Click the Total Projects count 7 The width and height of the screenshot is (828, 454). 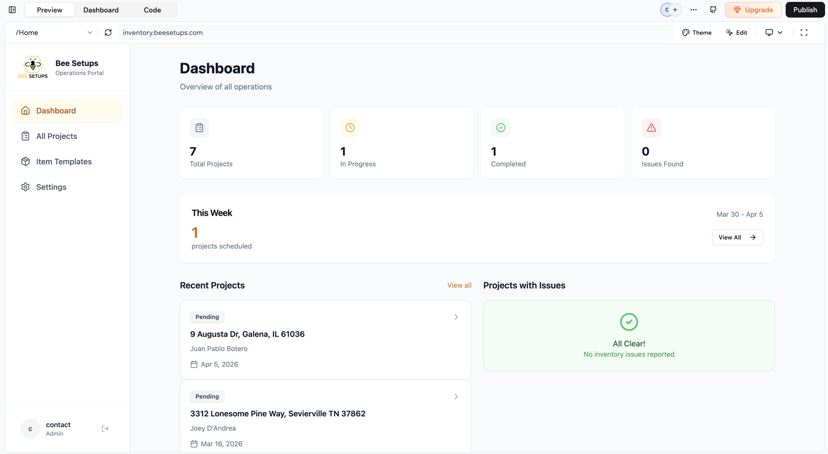pos(193,152)
